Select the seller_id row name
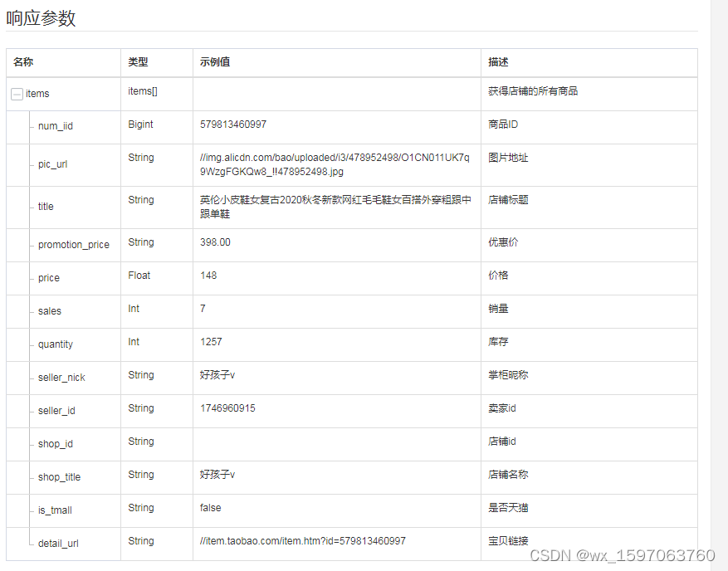The height and width of the screenshot is (571, 728). coord(56,411)
